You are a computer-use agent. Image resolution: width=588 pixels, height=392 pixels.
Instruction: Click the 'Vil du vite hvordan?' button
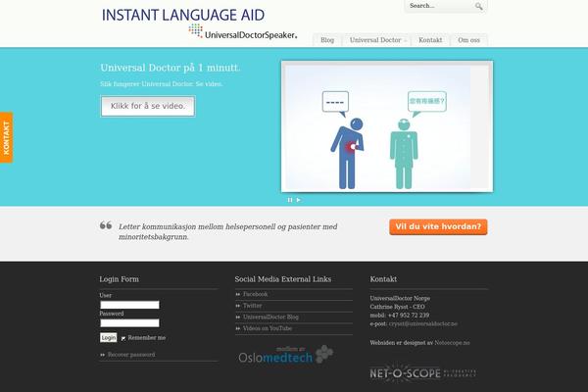(x=438, y=227)
